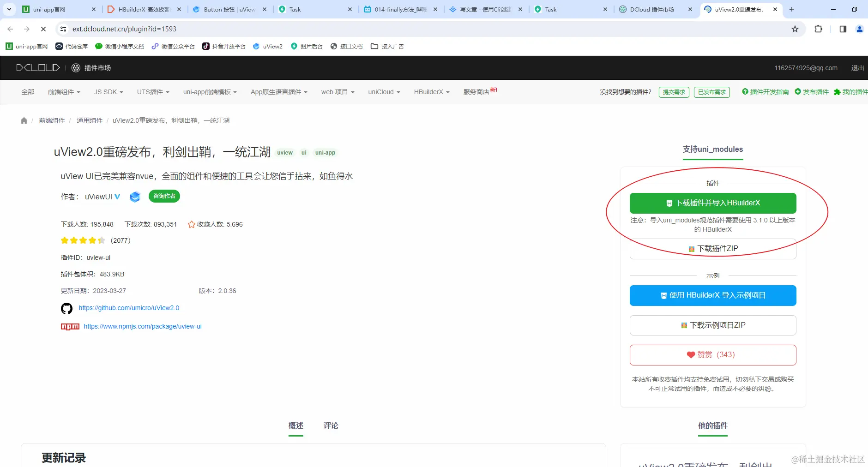Viewport: 868px width, 467px height.
Task: Open 代码仓库 bookmark
Action: coord(72,46)
